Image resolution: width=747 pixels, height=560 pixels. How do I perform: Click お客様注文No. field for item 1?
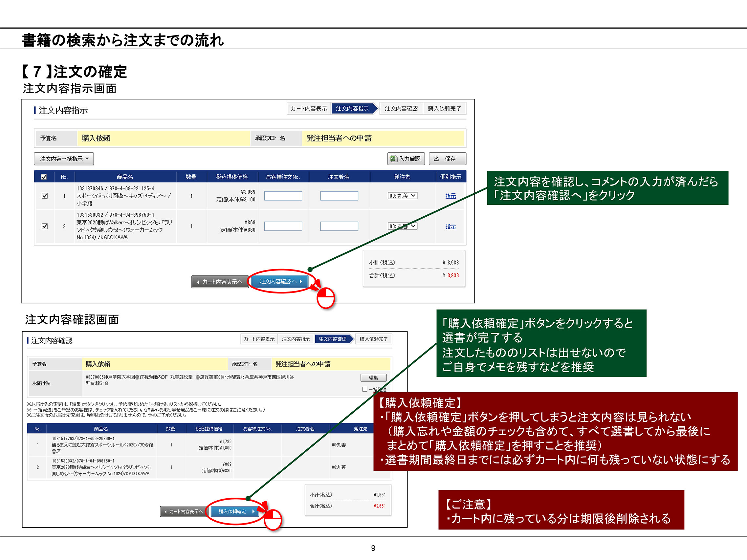283,196
